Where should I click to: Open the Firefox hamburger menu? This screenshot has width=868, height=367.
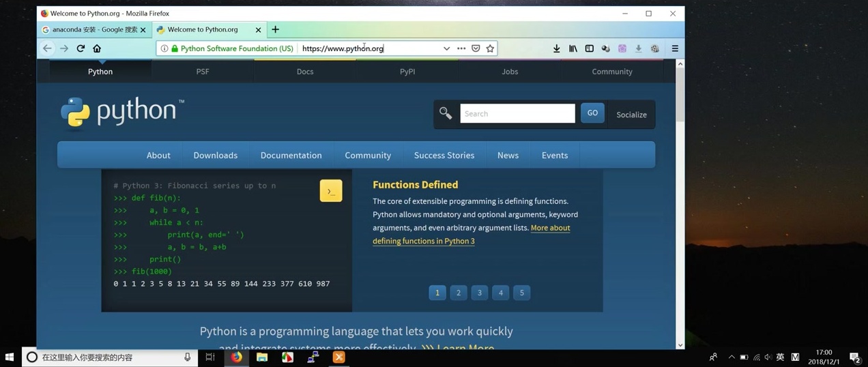coord(675,48)
